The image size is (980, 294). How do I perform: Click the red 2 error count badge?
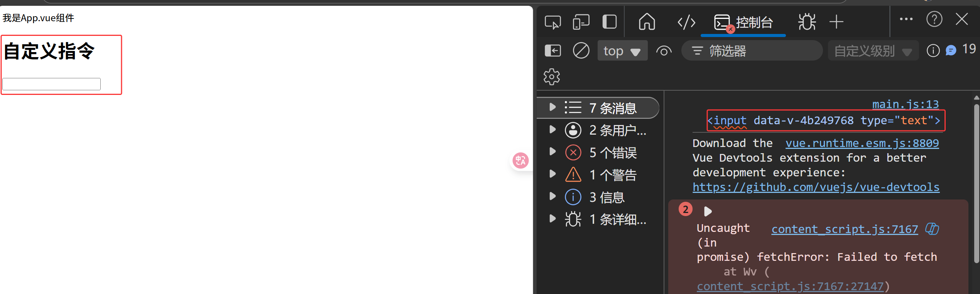pos(685,210)
